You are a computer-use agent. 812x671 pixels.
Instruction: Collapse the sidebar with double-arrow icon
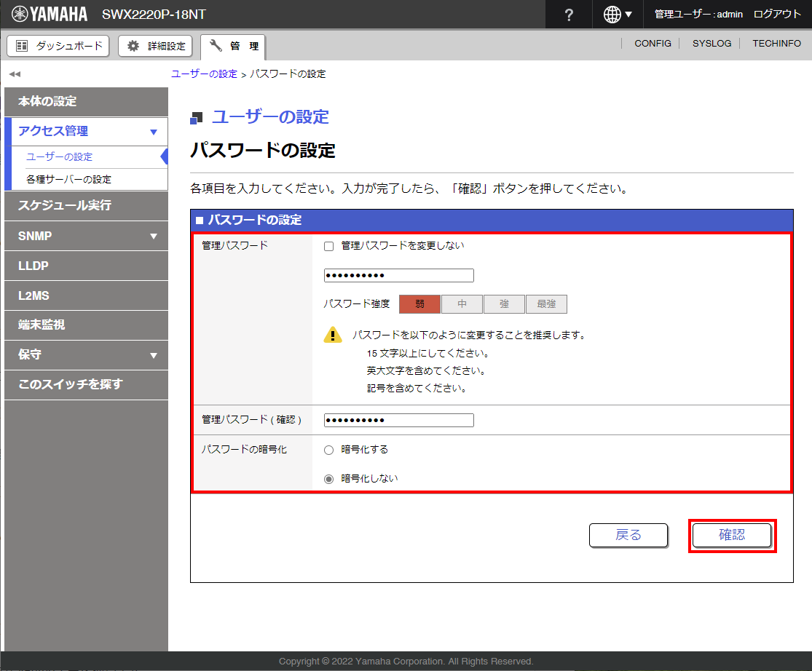[15, 74]
